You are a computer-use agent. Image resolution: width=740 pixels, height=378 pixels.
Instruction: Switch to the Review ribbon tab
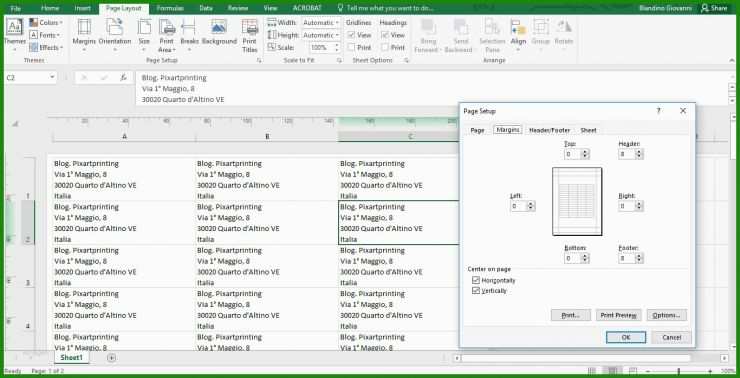coord(238,8)
